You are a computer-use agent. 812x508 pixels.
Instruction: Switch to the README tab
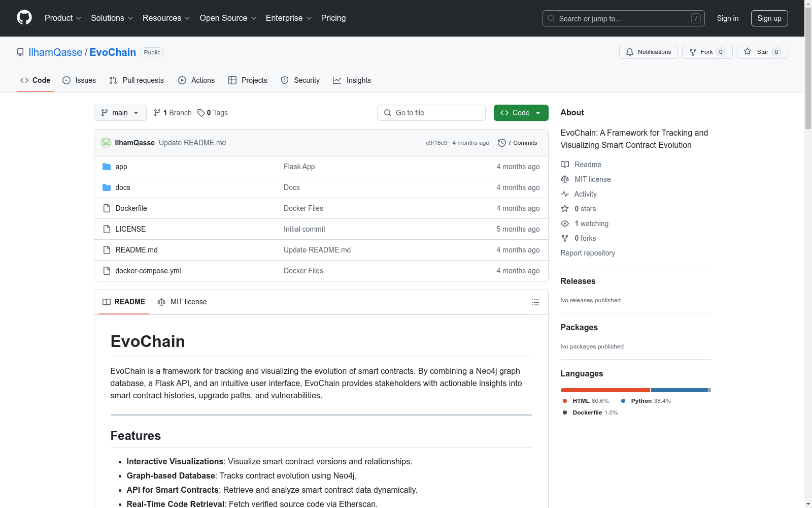[124, 302]
